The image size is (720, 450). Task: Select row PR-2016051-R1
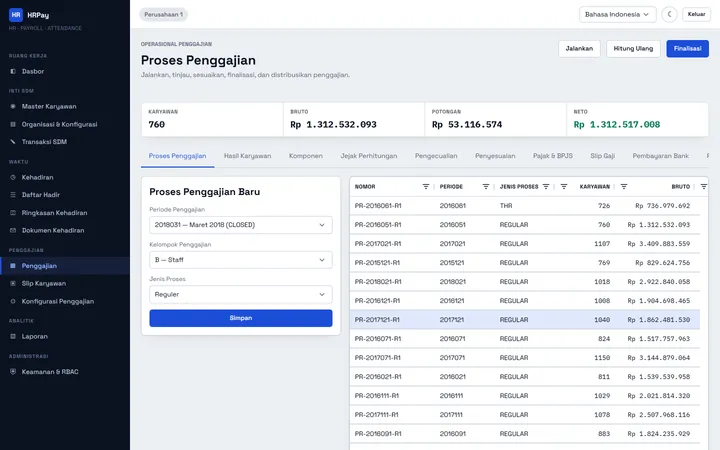(x=525, y=225)
